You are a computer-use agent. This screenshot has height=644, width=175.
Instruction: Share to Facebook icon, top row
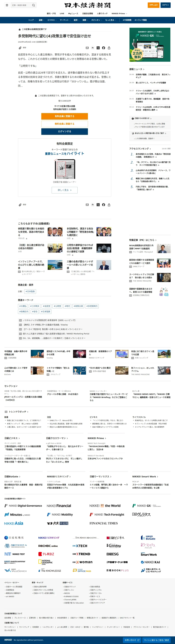[104, 48]
